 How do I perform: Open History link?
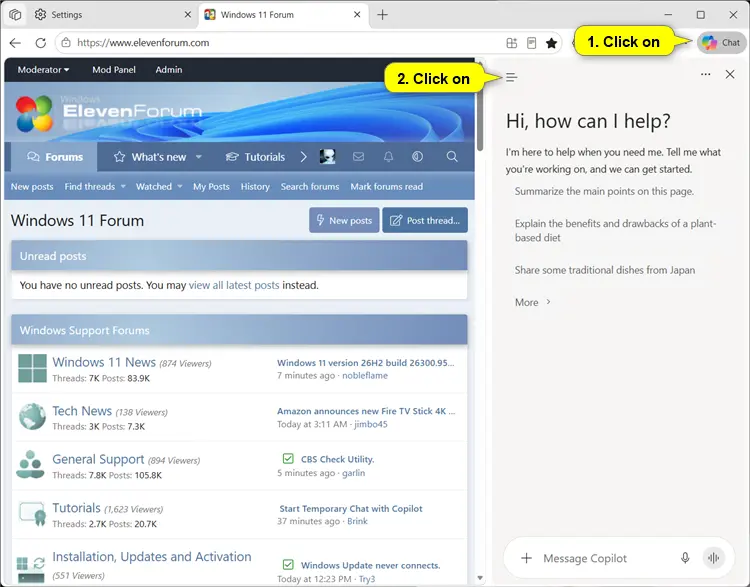click(x=255, y=187)
